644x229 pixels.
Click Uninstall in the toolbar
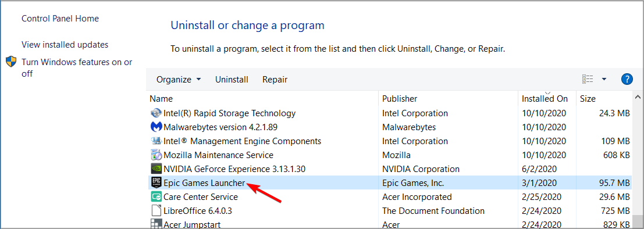point(232,80)
